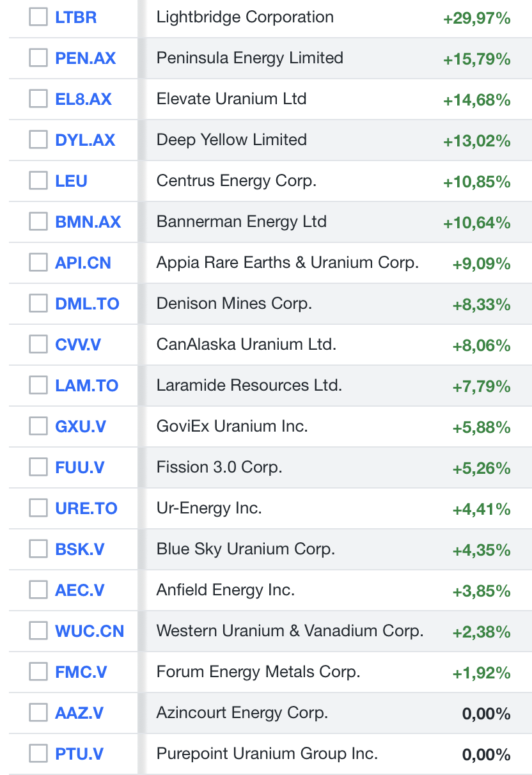Open the LEU ticker link
Screen dimensions: 532x775
tap(71, 181)
